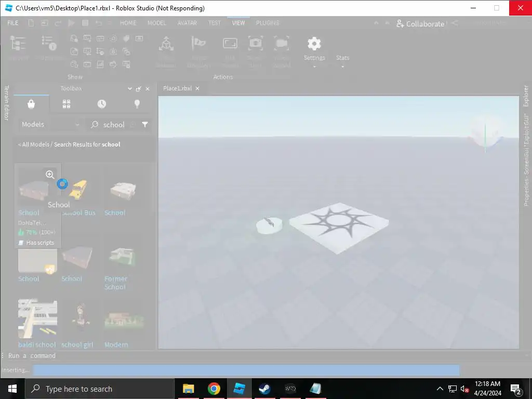The height and width of the screenshot is (399, 532).
Task: Close the Toolbox panel
Action: [148, 88]
